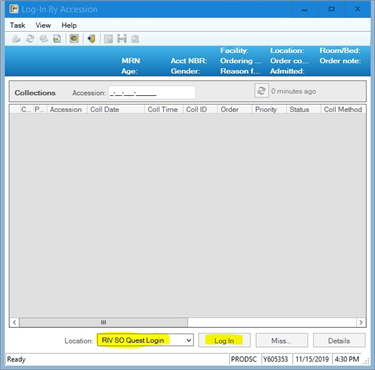Click the horizontal scrollbar thumb

pyautogui.click(x=103, y=322)
